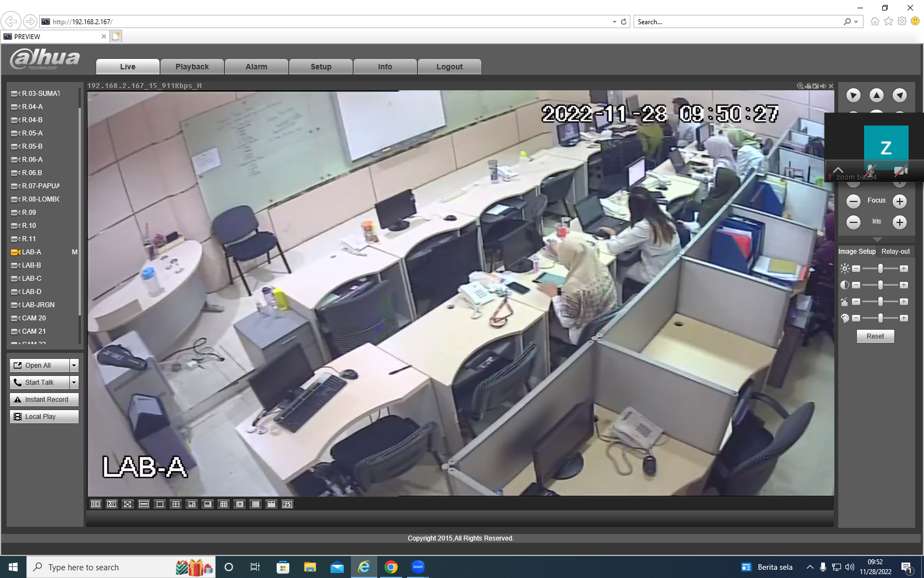Move PTZ camera up
The height and width of the screenshot is (578, 924).
(x=877, y=95)
